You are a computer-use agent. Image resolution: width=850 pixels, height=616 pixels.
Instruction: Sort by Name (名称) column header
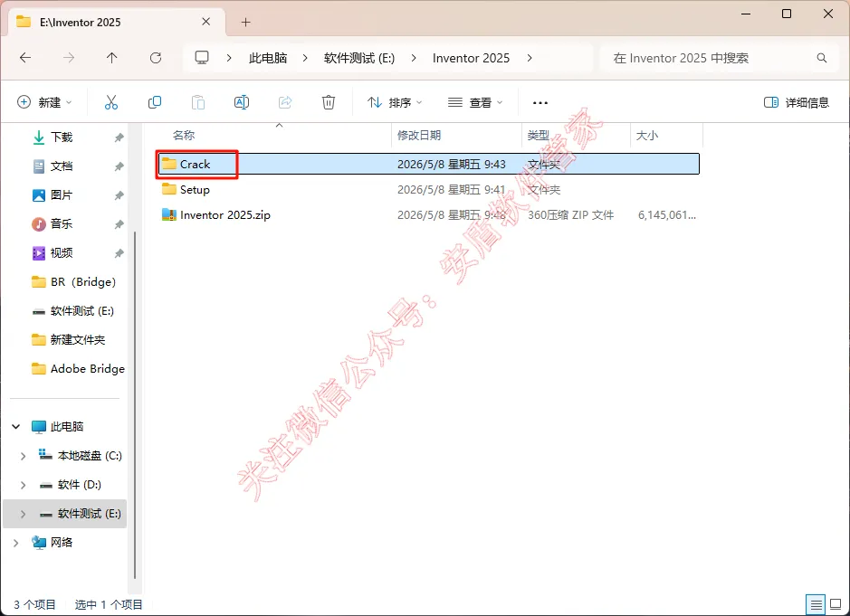(185, 136)
